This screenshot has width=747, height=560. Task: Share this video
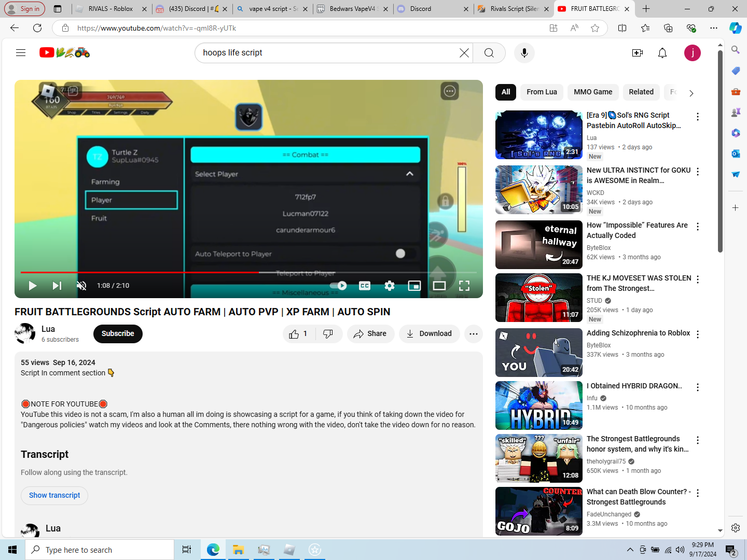click(370, 334)
